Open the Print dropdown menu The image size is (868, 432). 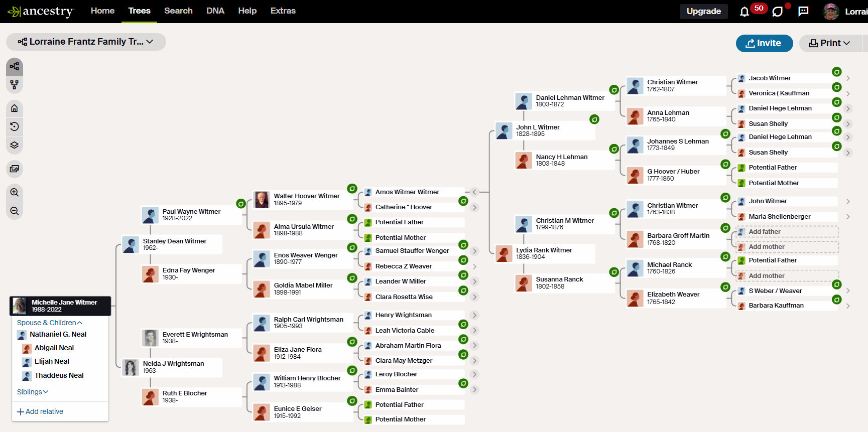829,43
